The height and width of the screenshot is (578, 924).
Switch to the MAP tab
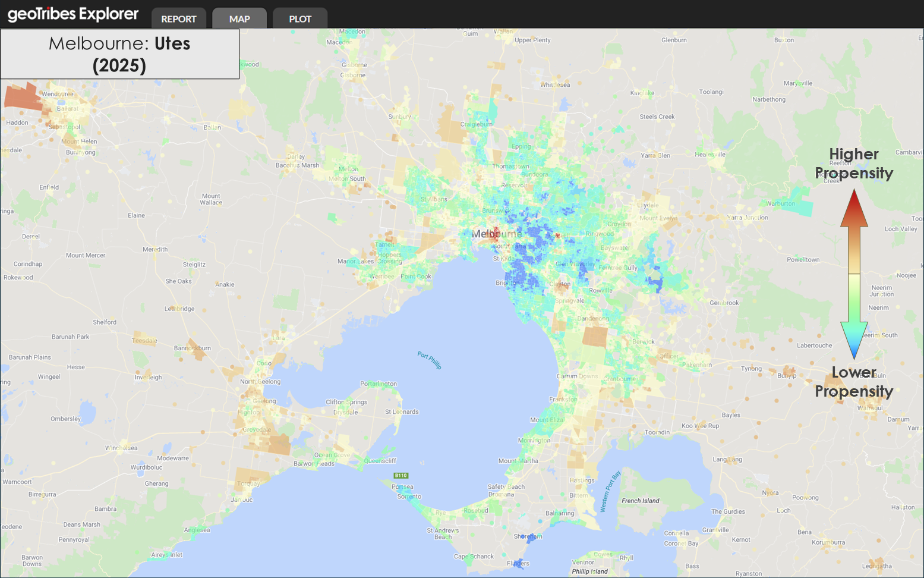coord(239,18)
